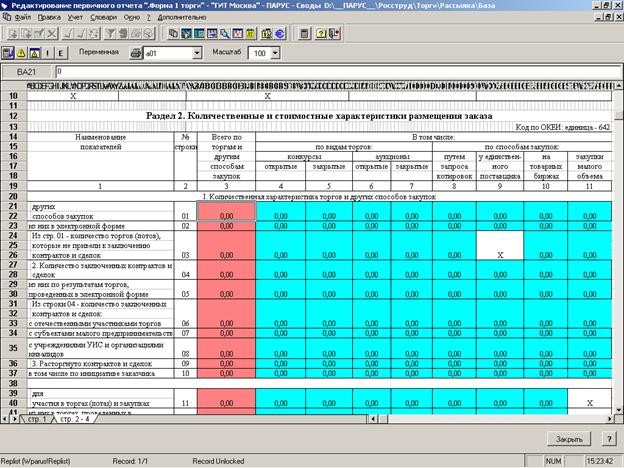Open the Словари menu

coord(103,17)
